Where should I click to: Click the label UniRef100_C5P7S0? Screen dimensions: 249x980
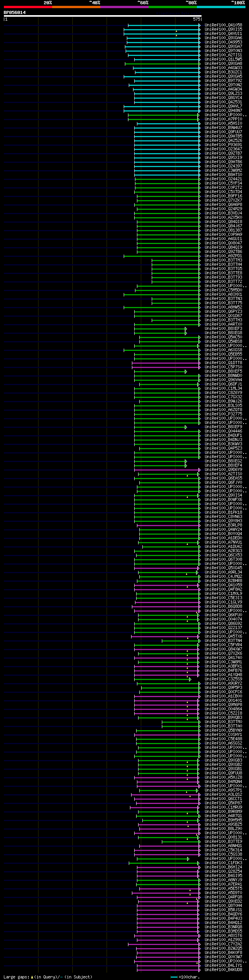pyautogui.click(x=223, y=367)
